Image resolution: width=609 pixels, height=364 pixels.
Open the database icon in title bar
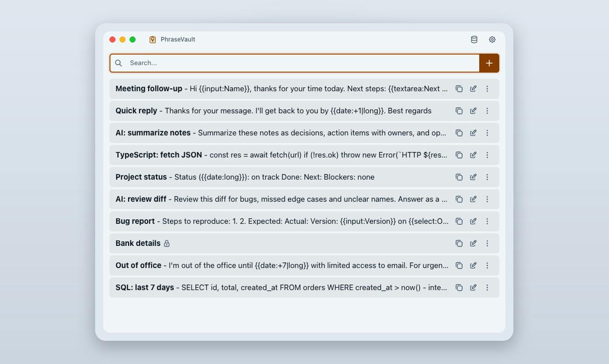[x=474, y=40]
